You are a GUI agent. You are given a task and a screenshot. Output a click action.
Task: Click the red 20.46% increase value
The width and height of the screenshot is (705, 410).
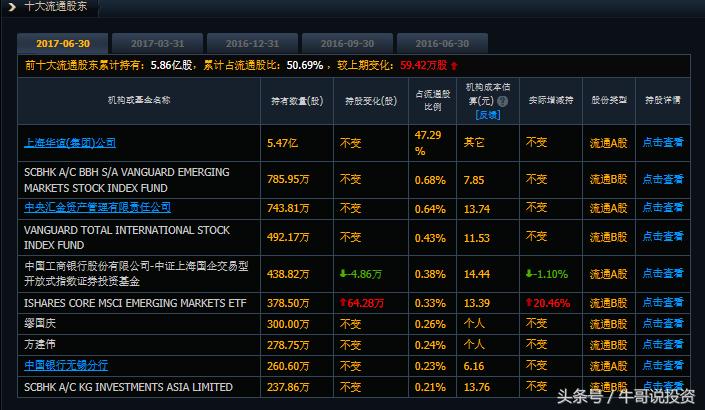[548, 303]
